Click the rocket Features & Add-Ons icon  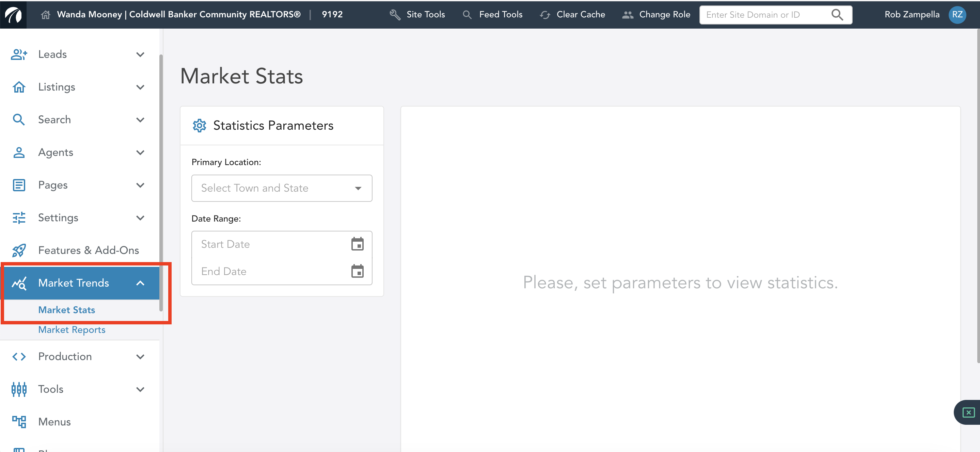pos(19,250)
